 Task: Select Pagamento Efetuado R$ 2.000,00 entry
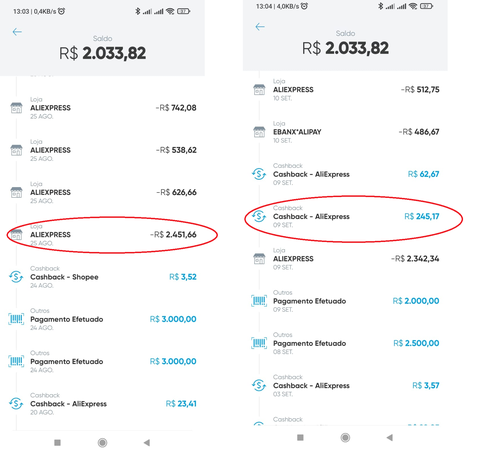pyautogui.click(x=345, y=301)
